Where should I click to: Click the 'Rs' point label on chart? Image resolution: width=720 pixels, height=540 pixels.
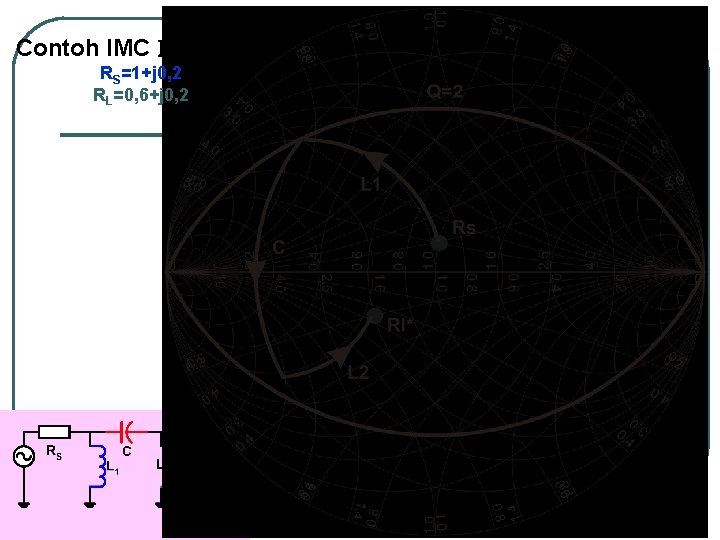pyautogui.click(x=463, y=227)
